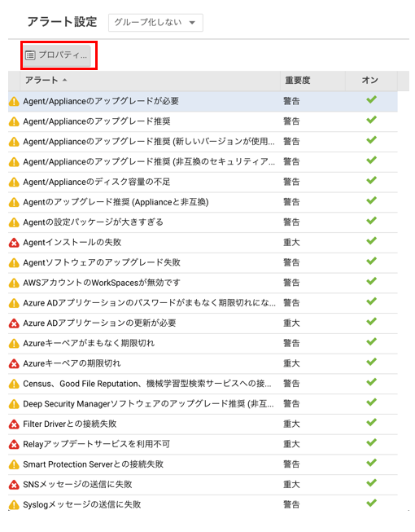Screen dimensions: 415x532
Task: Click the warning icon beside Agent/Applianceのアップグレードが必要
Action: pos(14,102)
